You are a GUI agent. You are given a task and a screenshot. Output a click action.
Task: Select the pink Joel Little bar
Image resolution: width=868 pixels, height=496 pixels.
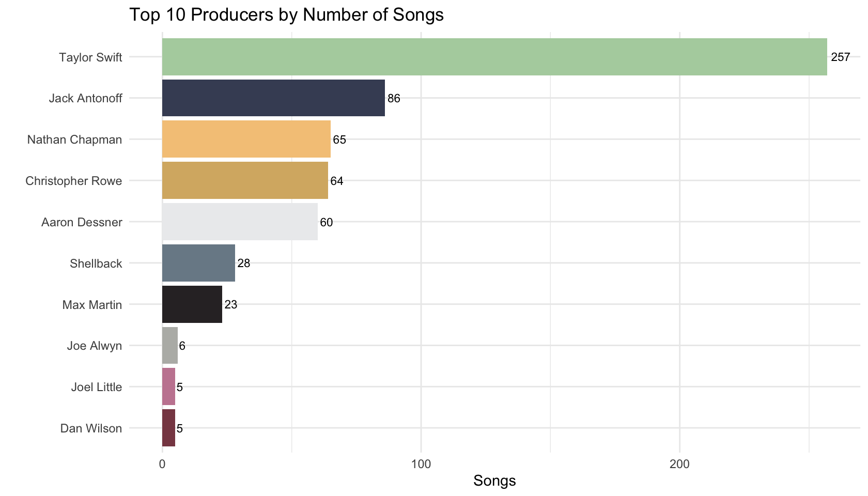[168, 386]
